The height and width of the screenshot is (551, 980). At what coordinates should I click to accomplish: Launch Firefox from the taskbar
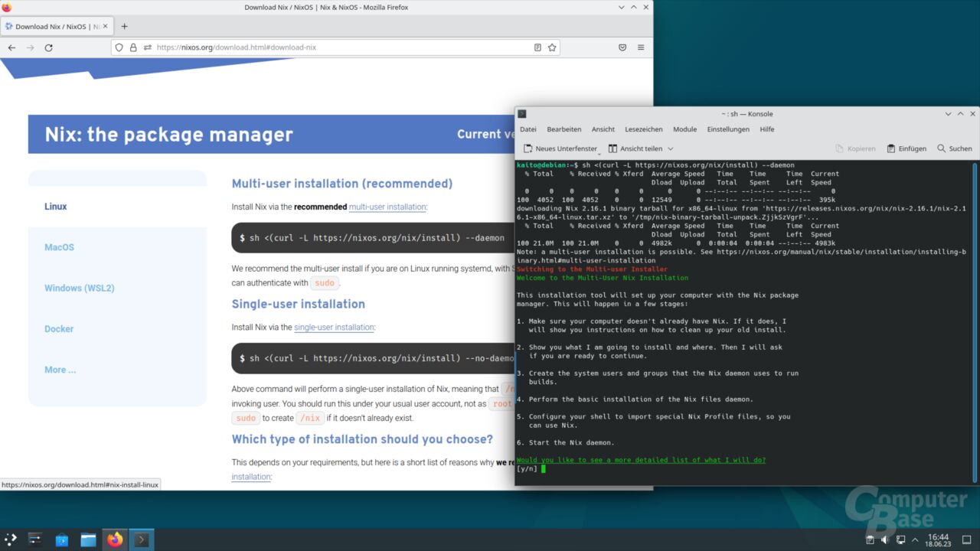coord(114,539)
